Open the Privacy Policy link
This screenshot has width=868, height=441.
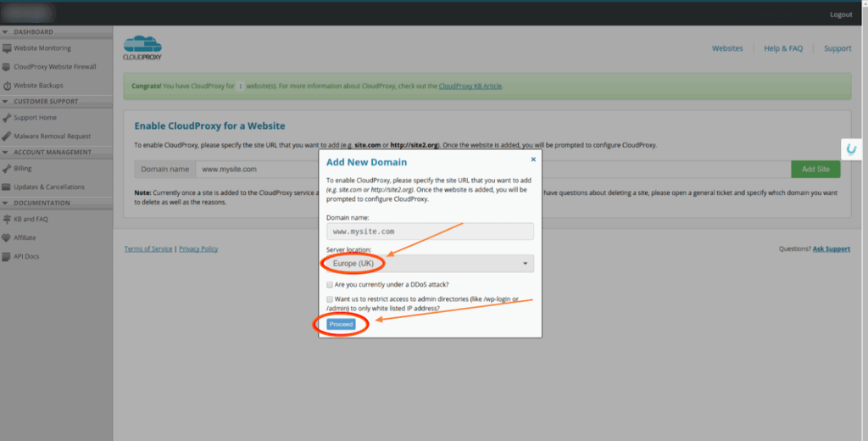click(x=198, y=249)
